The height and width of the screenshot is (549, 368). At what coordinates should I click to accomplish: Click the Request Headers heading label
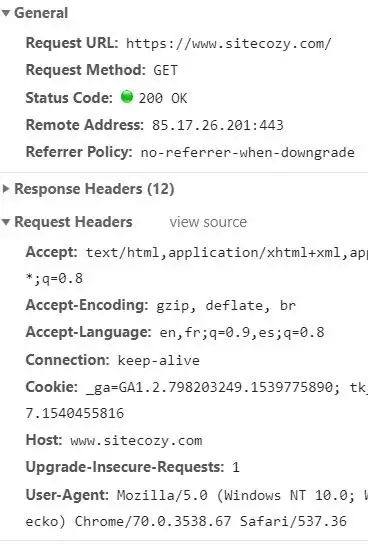73,222
